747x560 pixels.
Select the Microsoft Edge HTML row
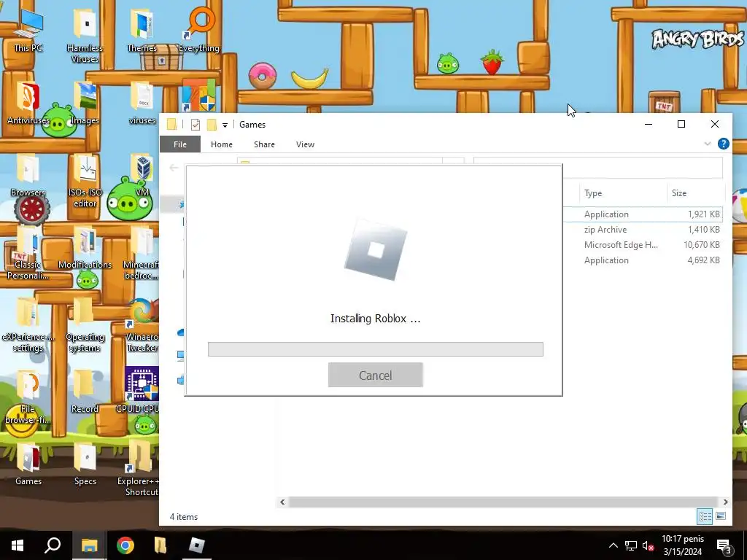pyautogui.click(x=643, y=245)
